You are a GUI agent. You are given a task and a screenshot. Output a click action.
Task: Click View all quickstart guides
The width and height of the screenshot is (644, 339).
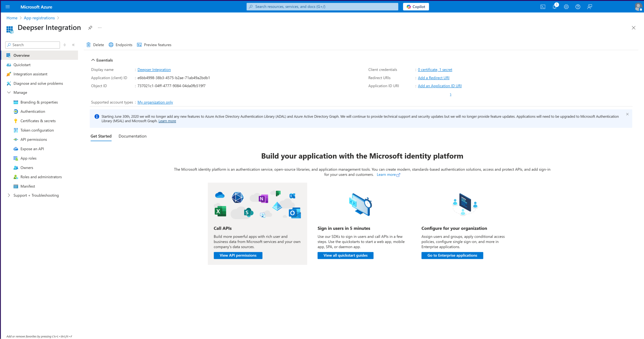coord(345,255)
